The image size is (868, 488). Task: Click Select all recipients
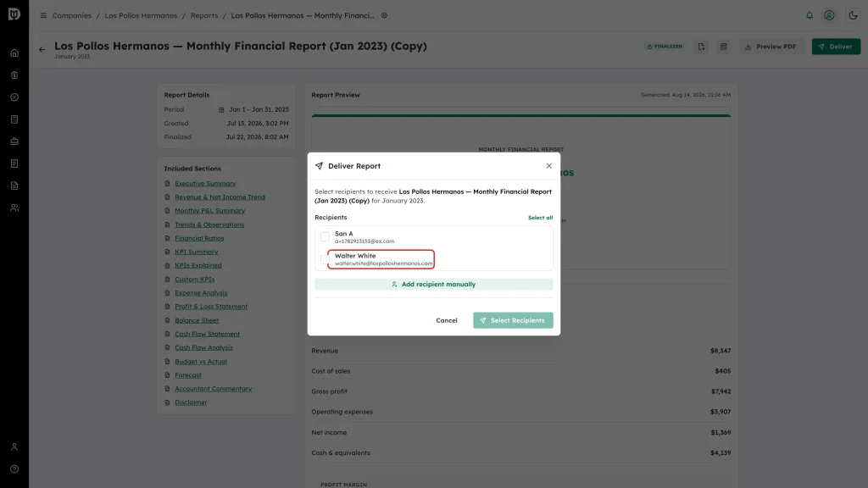coord(540,218)
